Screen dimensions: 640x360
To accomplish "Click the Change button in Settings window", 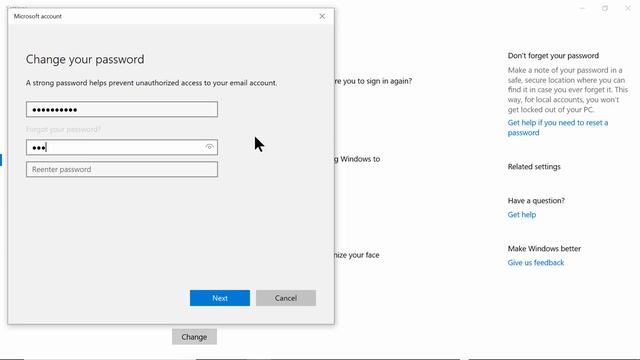I will click(x=194, y=337).
